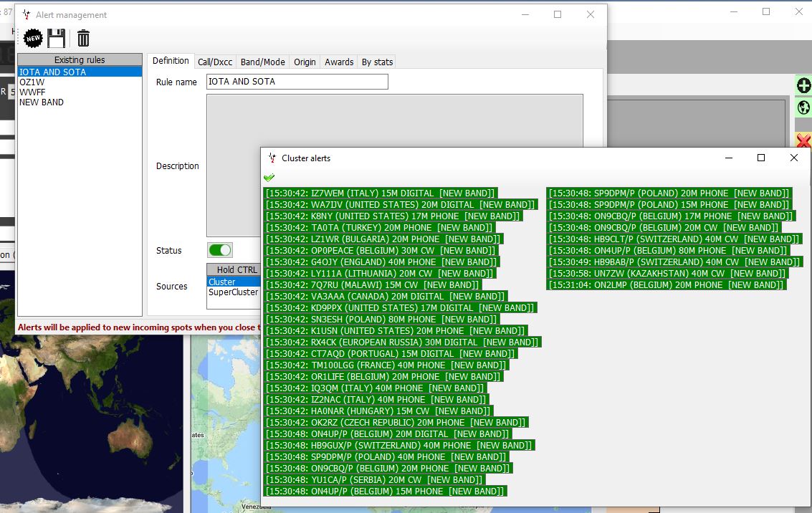This screenshot has height=513, width=812.
Task: Click the KD9PPX 17M DIGITAL alert
Action: pyautogui.click(x=401, y=307)
